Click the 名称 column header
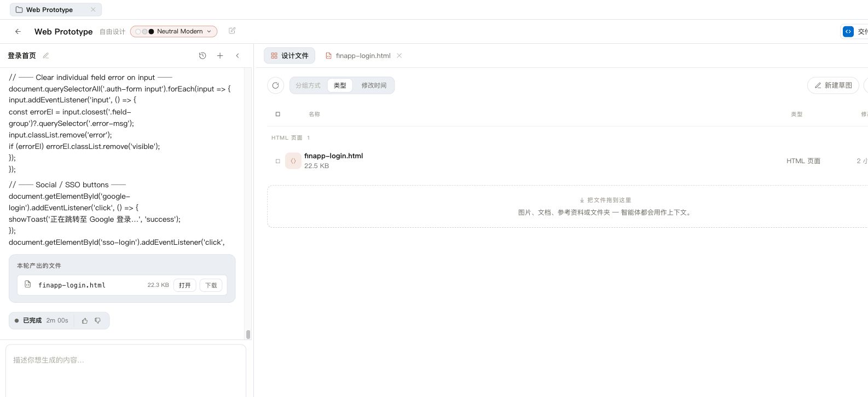868x397 pixels. pos(314,114)
